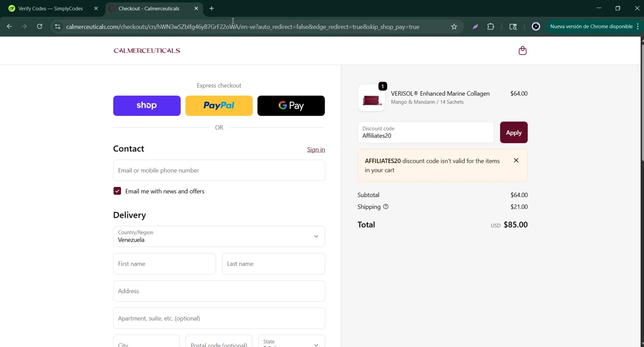Click the Total $85.00 amount
The height and width of the screenshot is (347, 644).
pos(516,225)
